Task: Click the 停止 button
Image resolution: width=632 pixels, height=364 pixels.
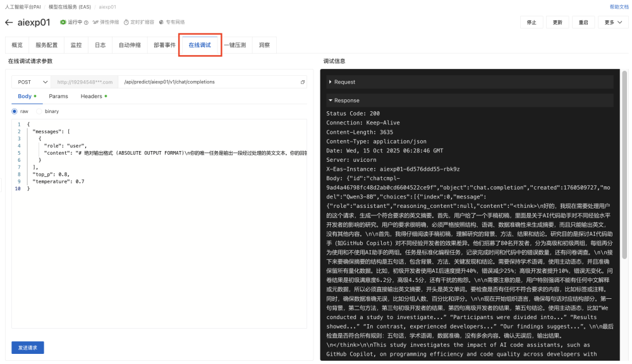Action: [x=532, y=22]
